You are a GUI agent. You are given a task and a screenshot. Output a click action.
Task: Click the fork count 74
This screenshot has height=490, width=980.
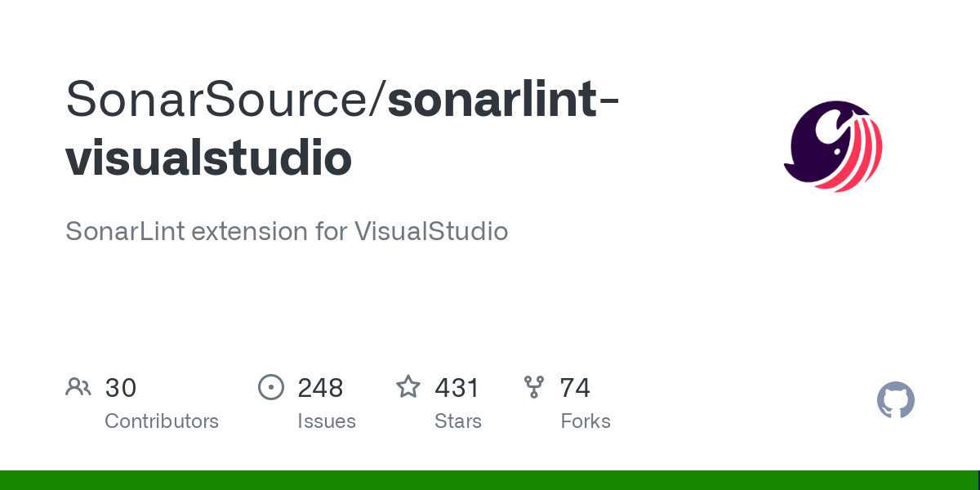click(575, 388)
